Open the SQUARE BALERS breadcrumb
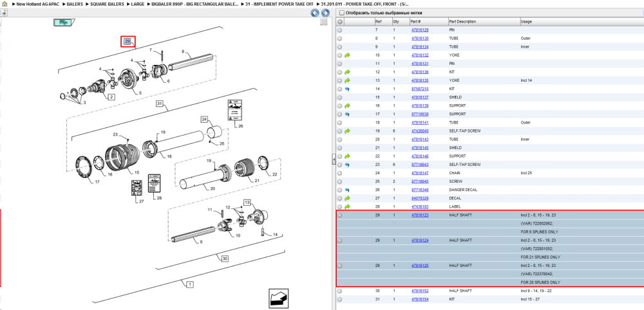Image resolution: width=644 pixels, height=310 pixels. pos(106,3)
